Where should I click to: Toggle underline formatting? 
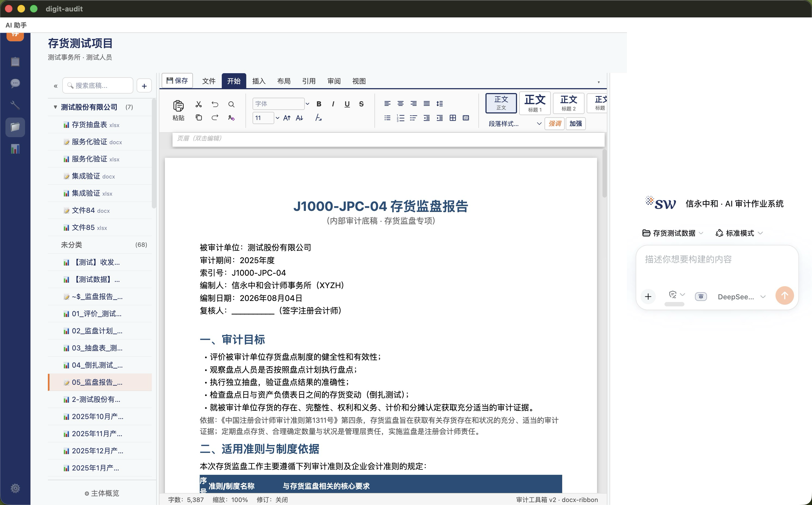[347, 104]
